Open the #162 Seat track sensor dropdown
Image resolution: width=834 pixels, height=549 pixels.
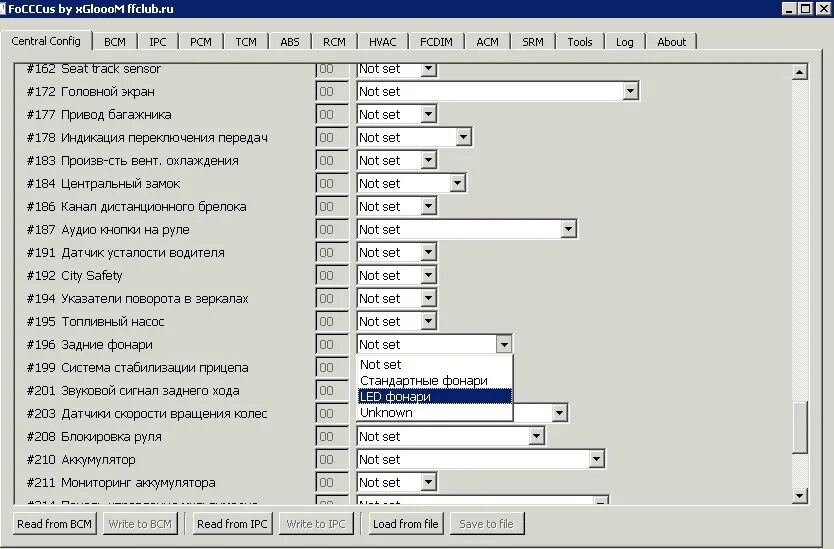(x=429, y=69)
